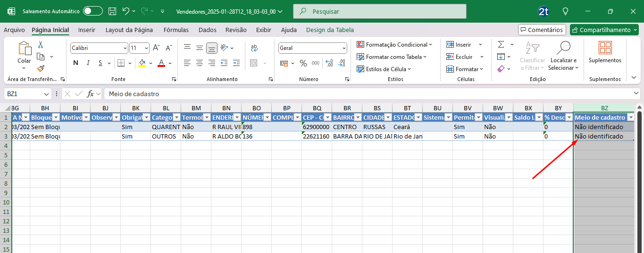The image size is (644, 253).
Task: Click Estilos de Célula button
Action: click(384, 69)
